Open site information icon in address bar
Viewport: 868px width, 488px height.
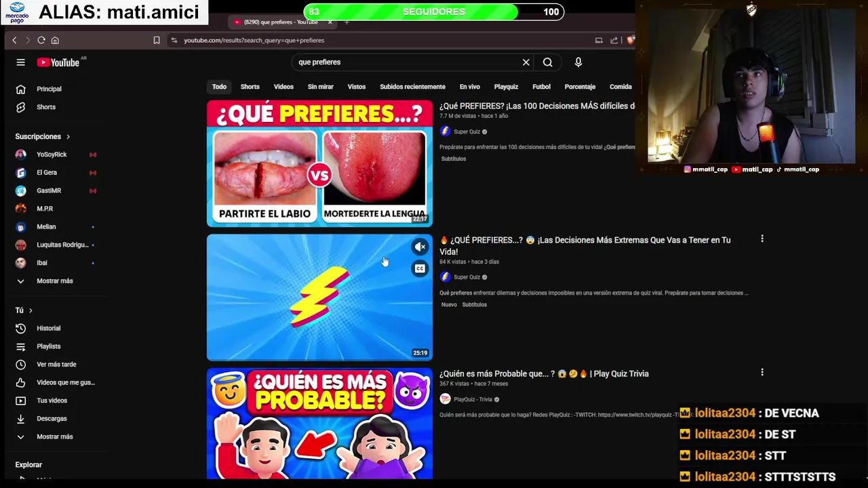coord(174,41)
